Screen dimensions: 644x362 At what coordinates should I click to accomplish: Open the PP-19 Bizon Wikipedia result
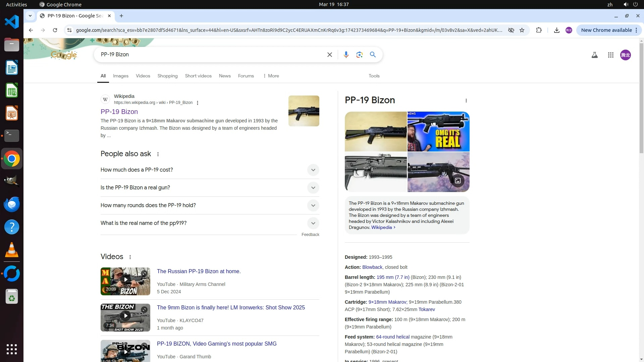click(x=119, y=112)
